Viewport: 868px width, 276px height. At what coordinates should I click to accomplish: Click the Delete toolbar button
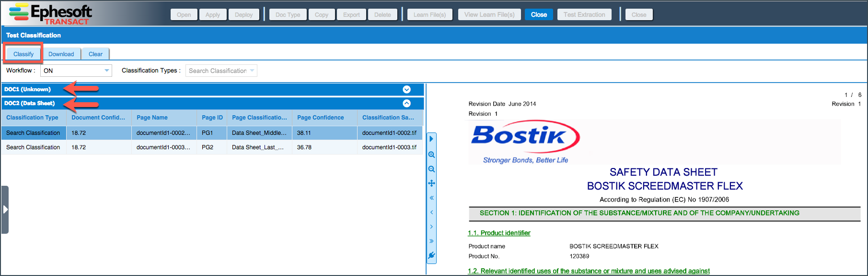(382, 15)
